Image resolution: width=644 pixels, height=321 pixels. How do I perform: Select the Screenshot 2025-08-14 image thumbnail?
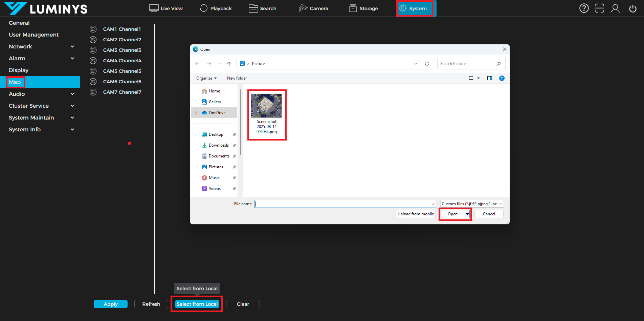[266, 106]
